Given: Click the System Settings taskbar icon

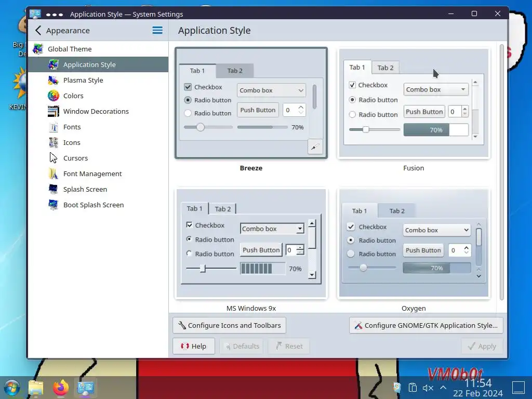Looking at the screenshot, I should click(x=86, y=388).
